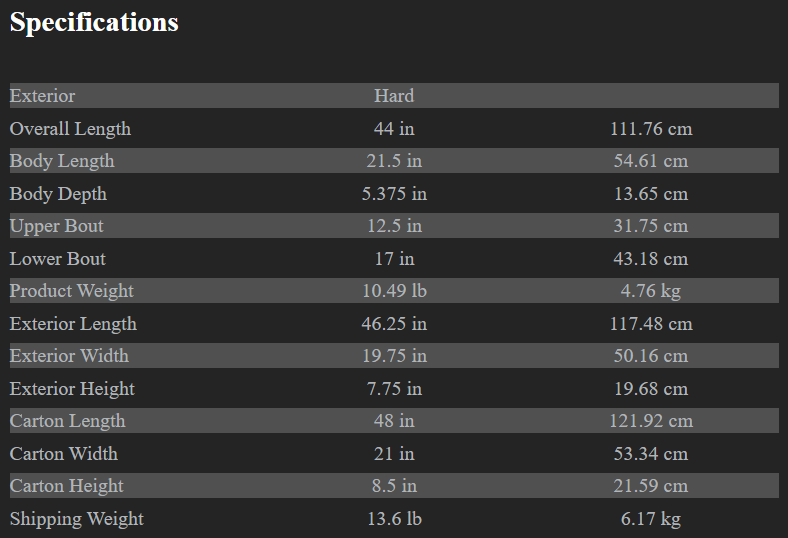Viewport: 788px width, 538px height.
Task: Select the Exterior row label
Action: point(42,96)
